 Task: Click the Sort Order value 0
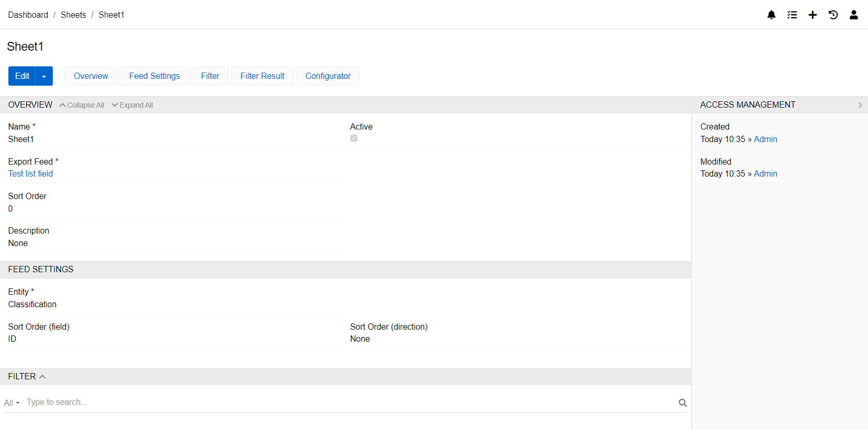tap(10, 209)
